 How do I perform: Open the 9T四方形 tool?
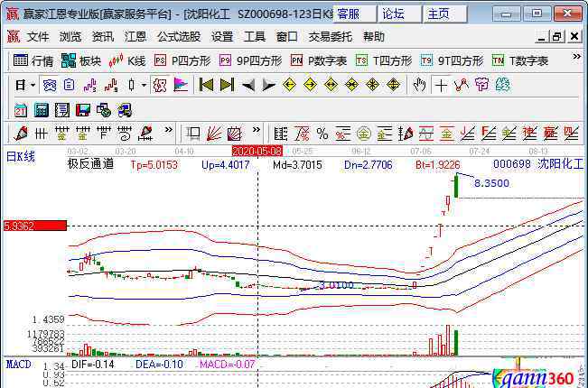452,60
